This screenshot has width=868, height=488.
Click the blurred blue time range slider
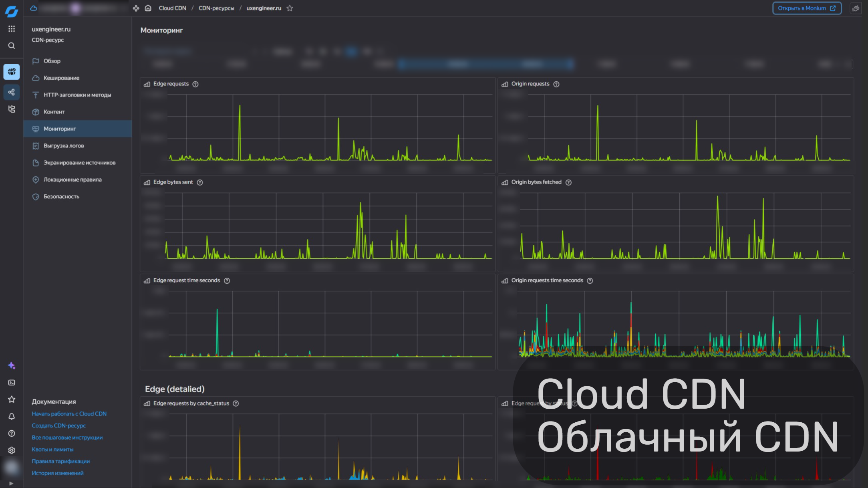[486, 64]
